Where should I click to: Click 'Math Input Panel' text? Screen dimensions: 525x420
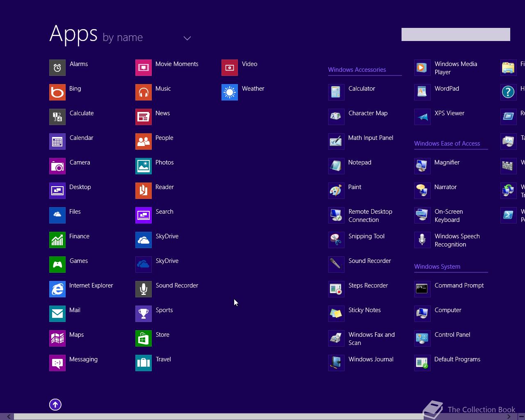click(371, 138)
